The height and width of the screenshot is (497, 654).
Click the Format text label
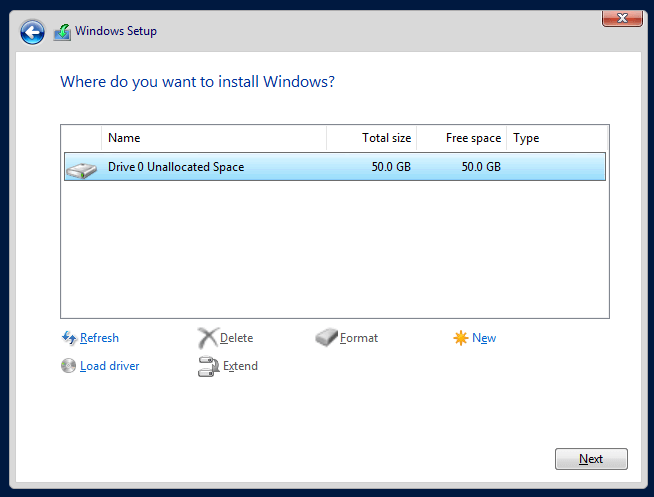[x=359, y=338]
